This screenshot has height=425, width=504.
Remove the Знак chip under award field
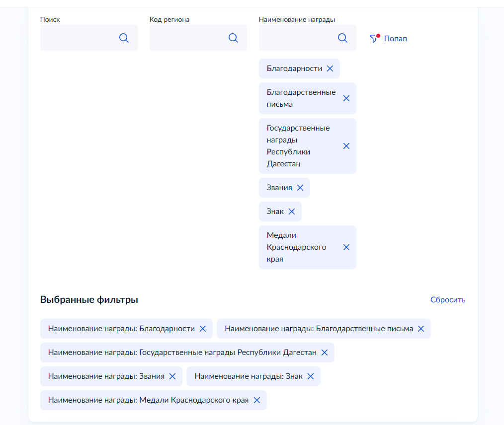point(292,212)
